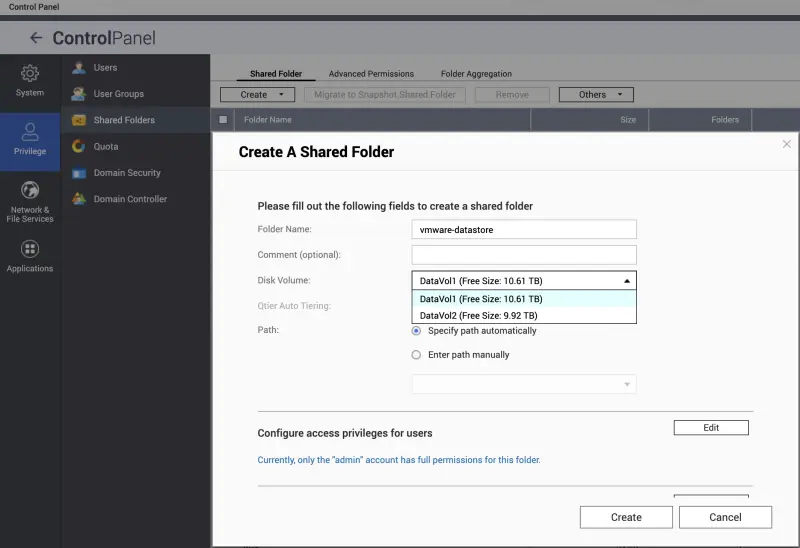Open the Create dropdown in toolbar
The width and height of the screenshot is (800, 548).
(258, 94)
